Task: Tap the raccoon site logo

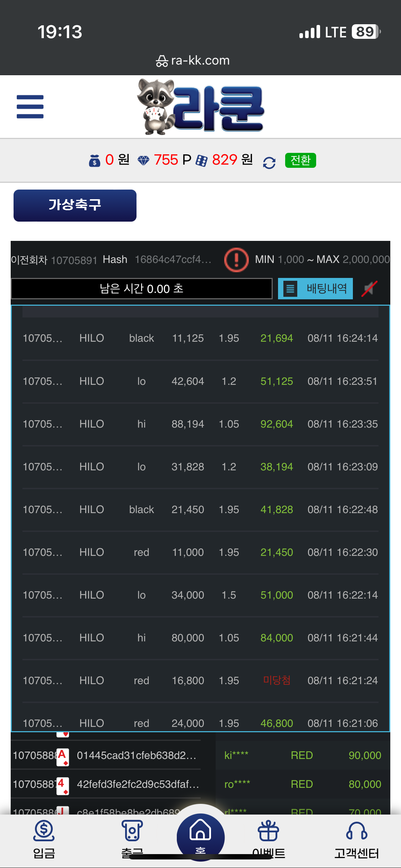Action: 201,107
